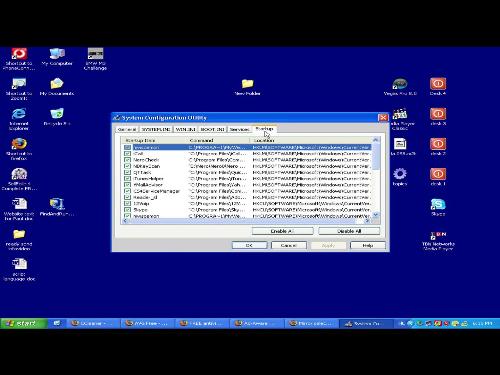The height and width of the screenshot is (375, 500).
Task: Click the System Configuration taskbar button
Action: 365,323
